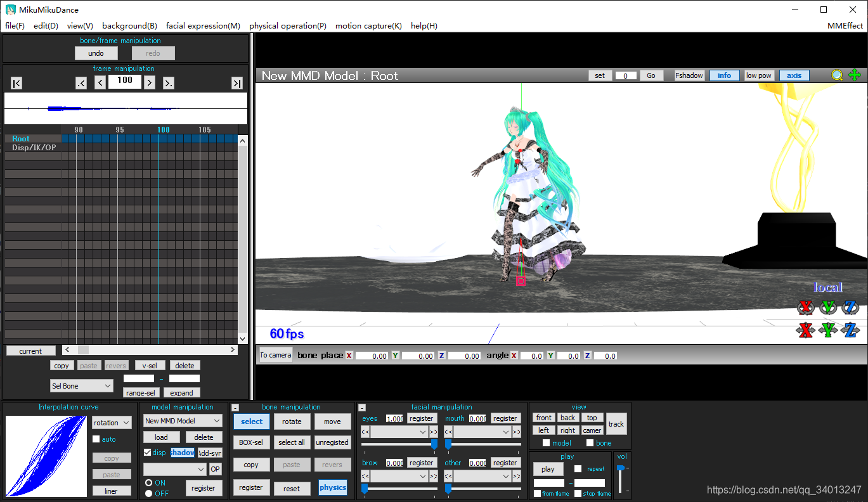Enable the auto interpolation checkbox
Screen dimensions: 868x502
click(96, 439)
